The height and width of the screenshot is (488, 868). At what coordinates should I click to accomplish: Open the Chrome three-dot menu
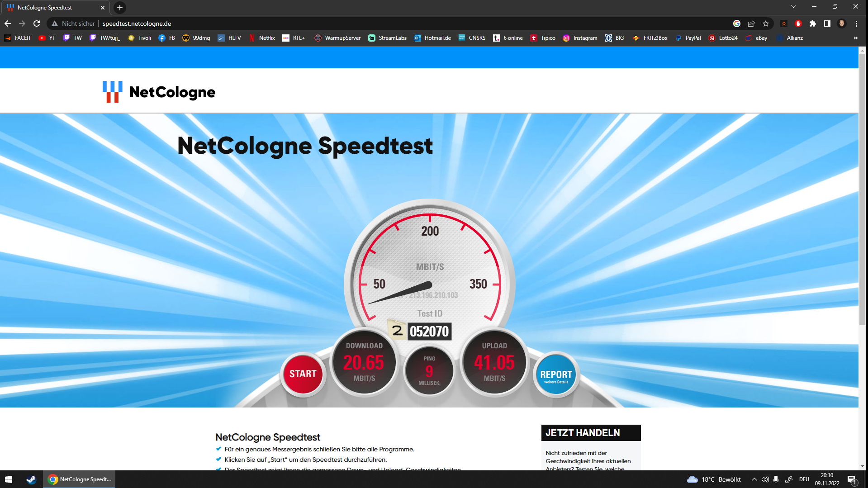[x=856, y=24]
